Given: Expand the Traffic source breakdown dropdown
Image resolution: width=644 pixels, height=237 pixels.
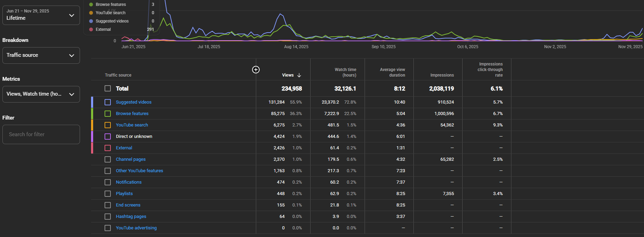Looking at the screenshot, I should point(41,55).
